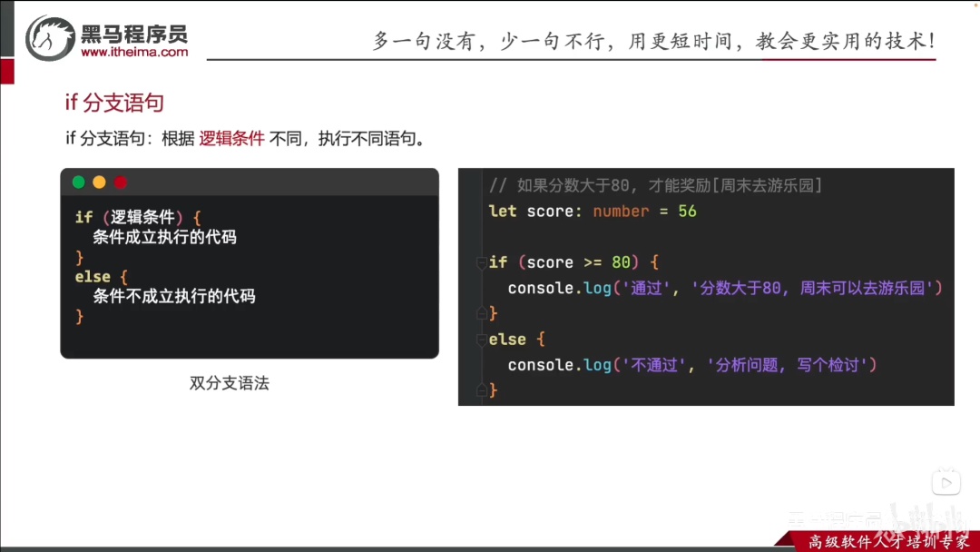Collapse the else block fold marker
The width and height of the screenshot is (980, 552).
[481, 340]
